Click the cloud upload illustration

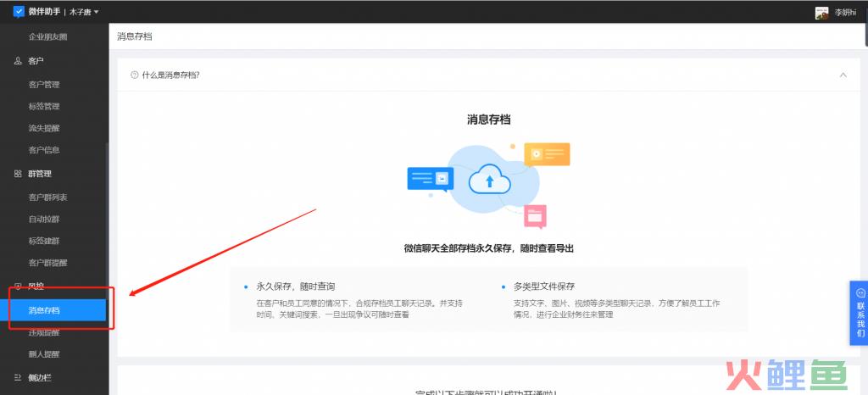click(x=489, y=180)
